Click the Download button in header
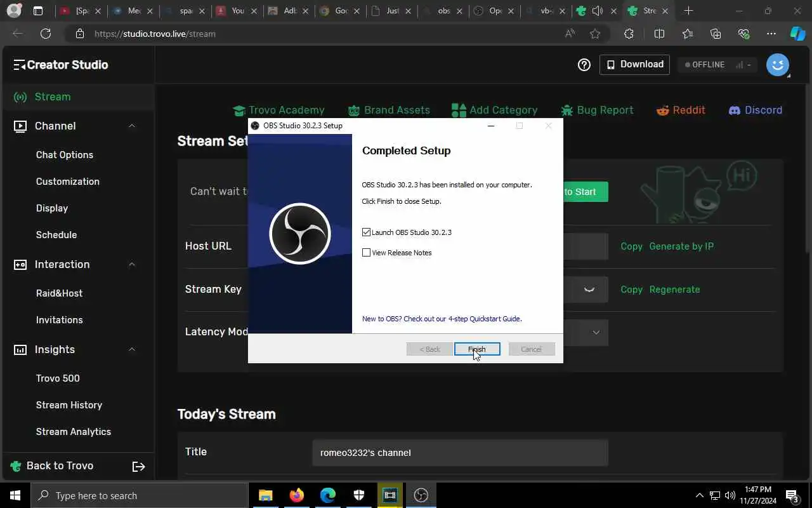 coord(634,65)
